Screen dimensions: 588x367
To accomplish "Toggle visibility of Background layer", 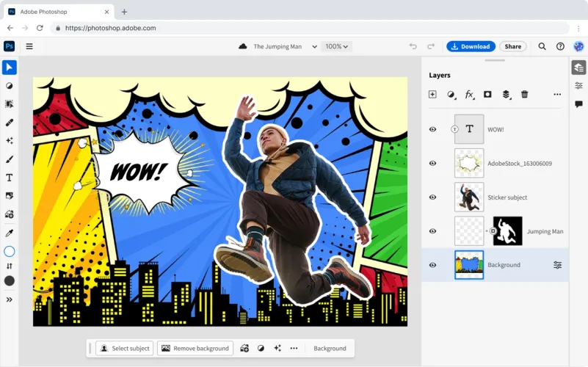I will (432, 265).
